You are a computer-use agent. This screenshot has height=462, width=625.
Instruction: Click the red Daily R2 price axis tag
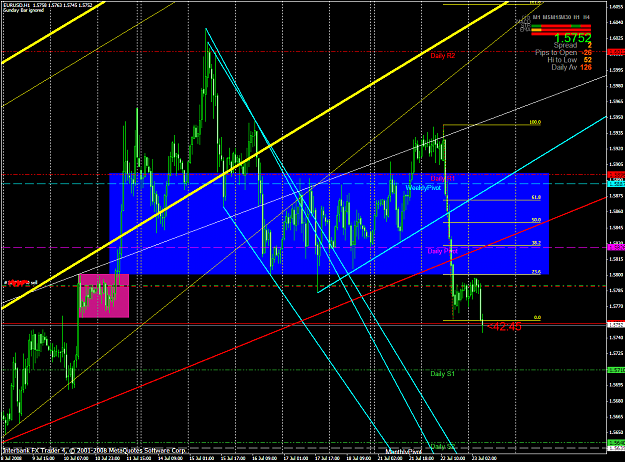tap(615, 52)
